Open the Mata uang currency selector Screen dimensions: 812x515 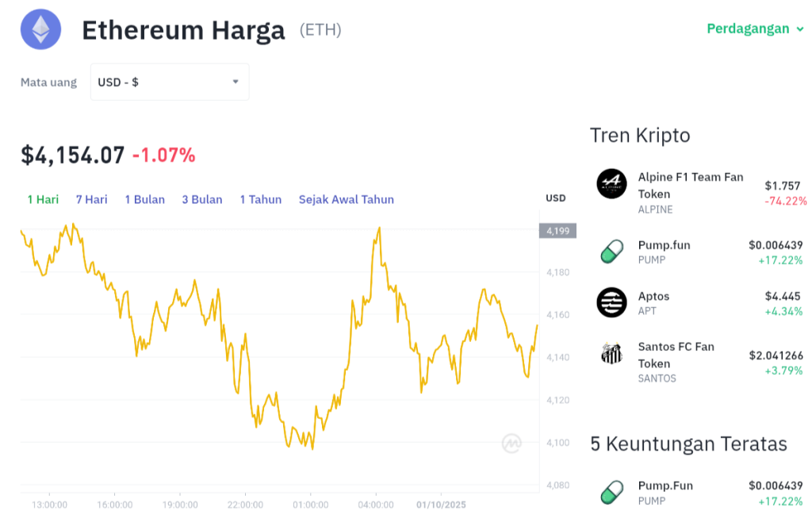click(x=169, y=81)
